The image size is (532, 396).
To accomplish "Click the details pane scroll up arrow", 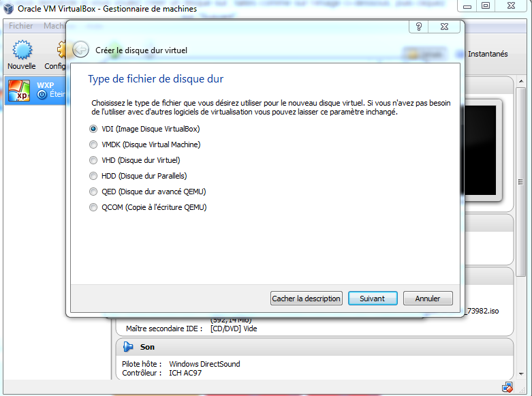I will click(x=521, y=82).
